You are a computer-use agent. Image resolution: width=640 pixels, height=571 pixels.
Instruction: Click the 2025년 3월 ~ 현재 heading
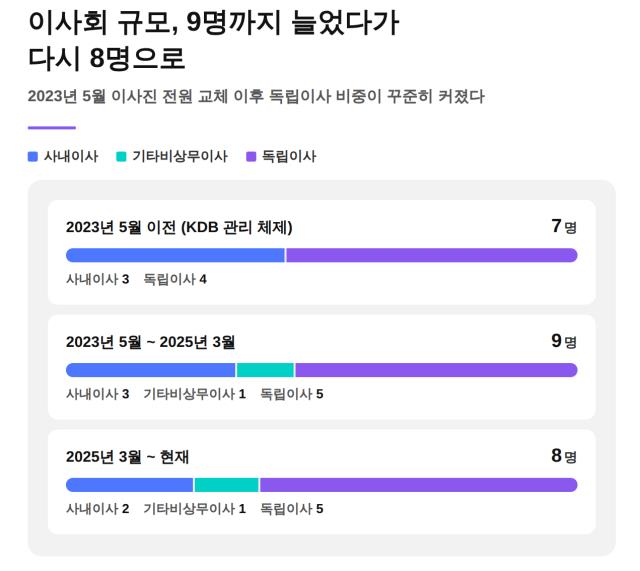(x=127, y=457)
